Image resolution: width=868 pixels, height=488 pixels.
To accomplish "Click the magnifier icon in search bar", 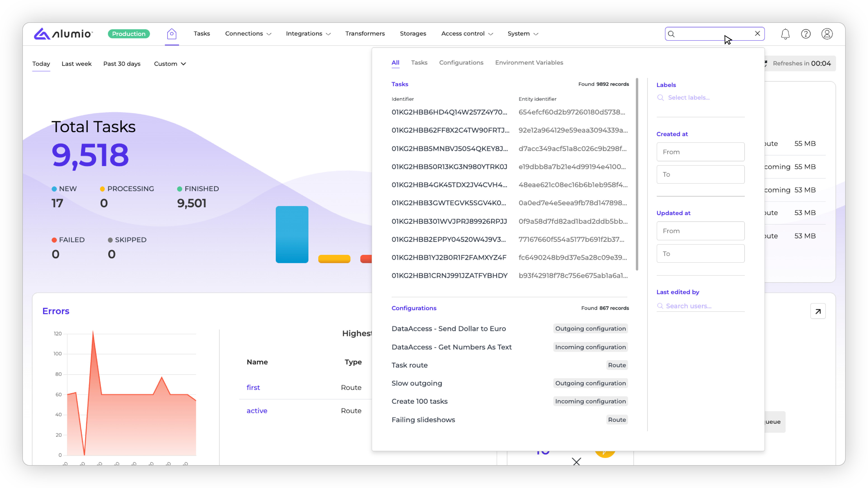I will tap(671, 34).
